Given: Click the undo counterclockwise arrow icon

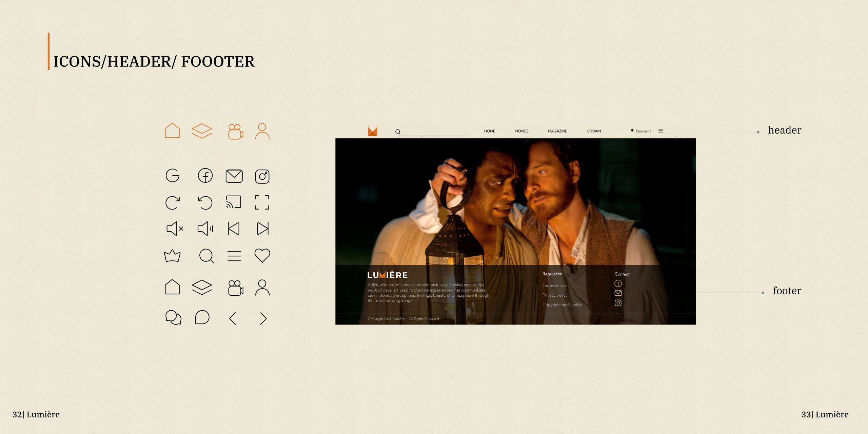Looking at the screenshot, I should click(205, 203).
